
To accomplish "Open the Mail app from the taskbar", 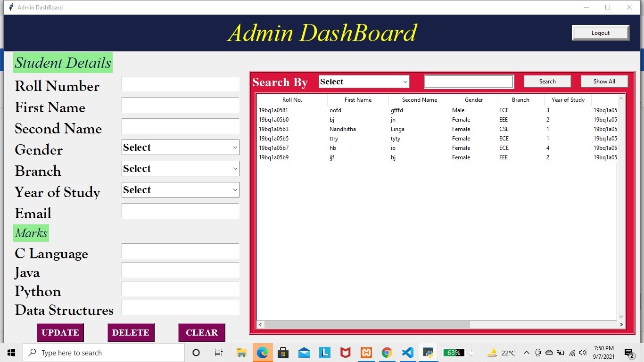I will click(x=304, y=353).
